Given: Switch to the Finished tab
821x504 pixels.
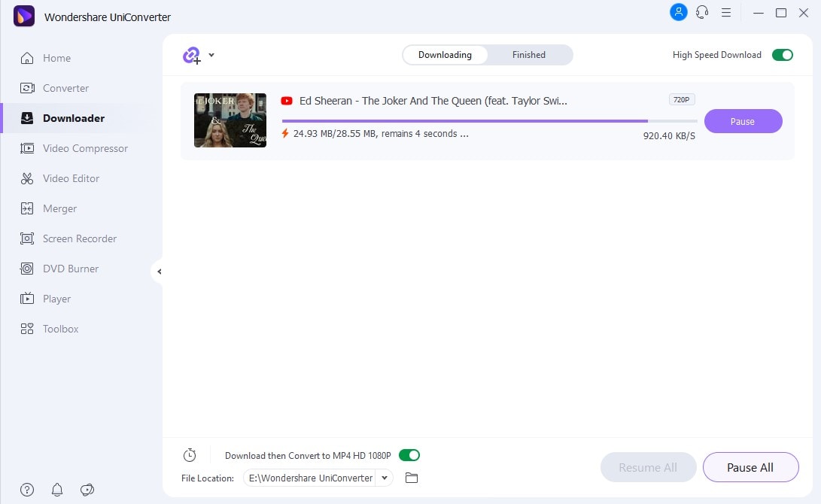Looking at the screenshot, I should pos(529,55).
